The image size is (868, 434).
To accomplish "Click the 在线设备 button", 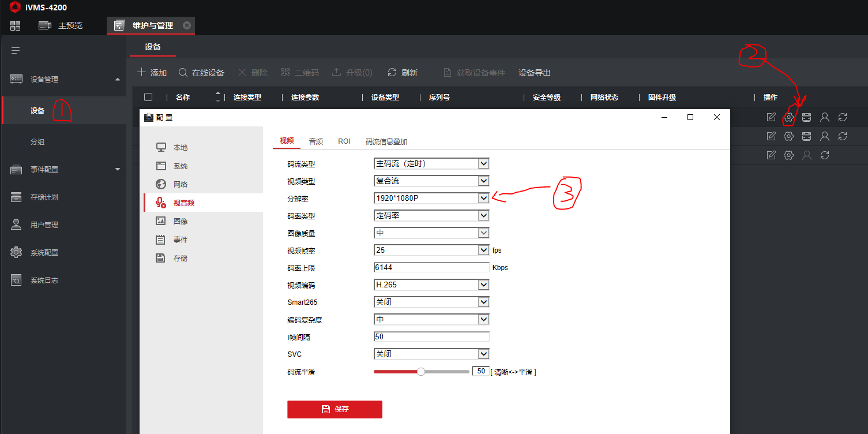I will pos(201,73).
